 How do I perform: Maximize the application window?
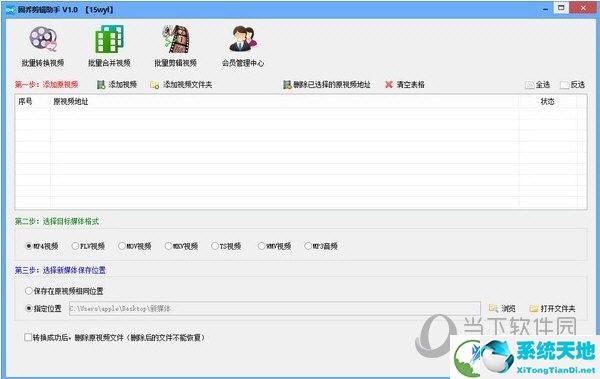tap(561, 8)
